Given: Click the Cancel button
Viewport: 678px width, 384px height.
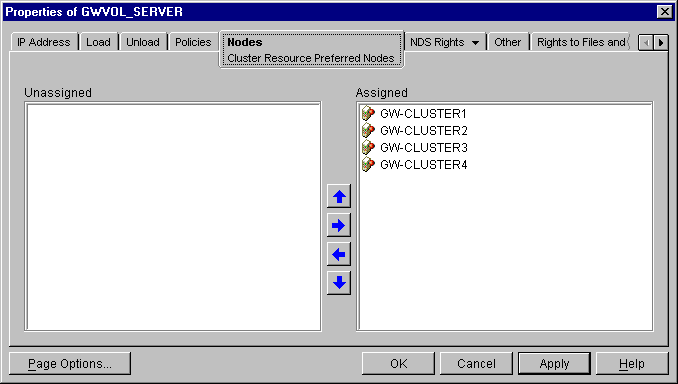Looking at the screenshot, I should (x=476, y=364).
